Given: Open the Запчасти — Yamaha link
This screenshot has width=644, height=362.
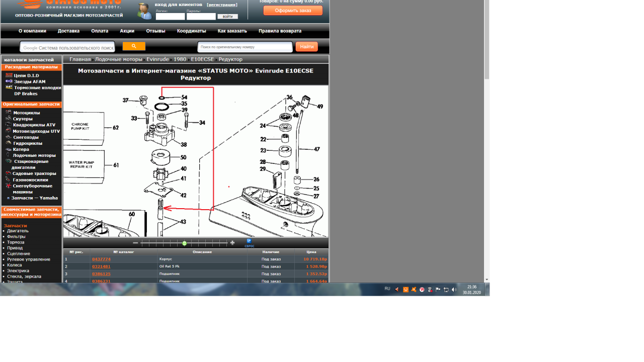Looking at the screenshot, I should (35, 198).
